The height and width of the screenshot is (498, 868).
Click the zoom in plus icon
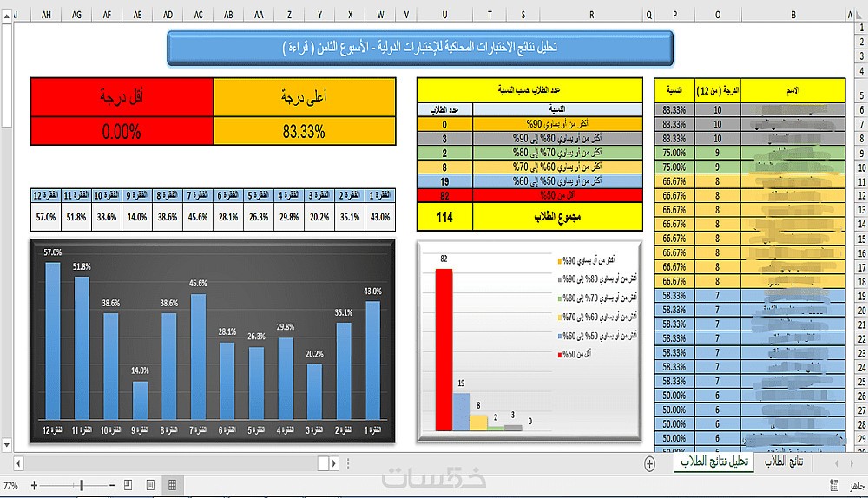point(35,485)
